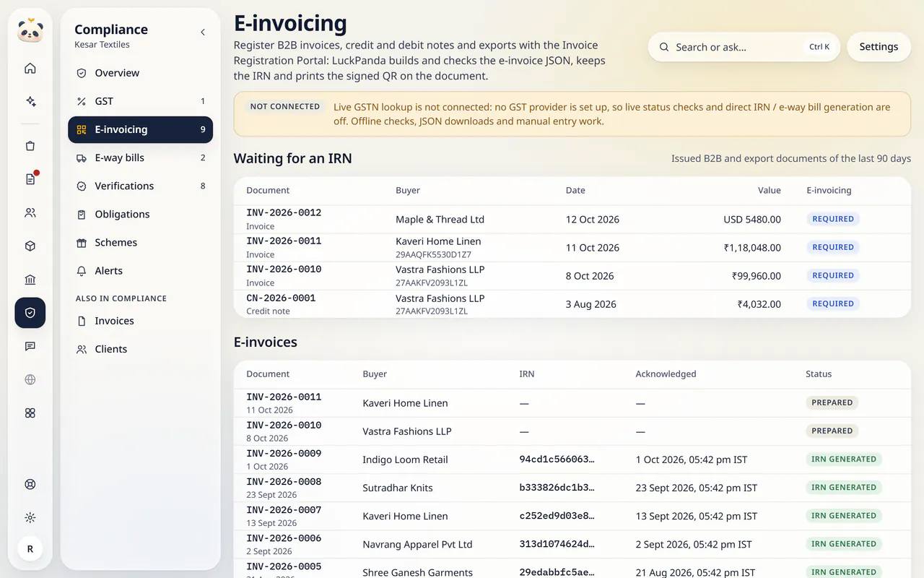Open Alerts in the sidebar
924x578 pixels.
(x=141, y=270)
